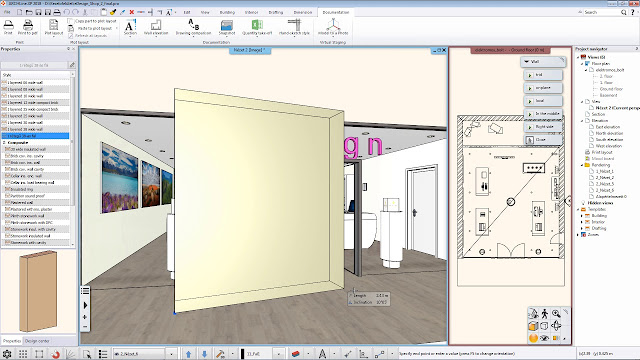Click the blue up arrow in status bar
This screenshot has width=640, height=360.
(189, 354)
